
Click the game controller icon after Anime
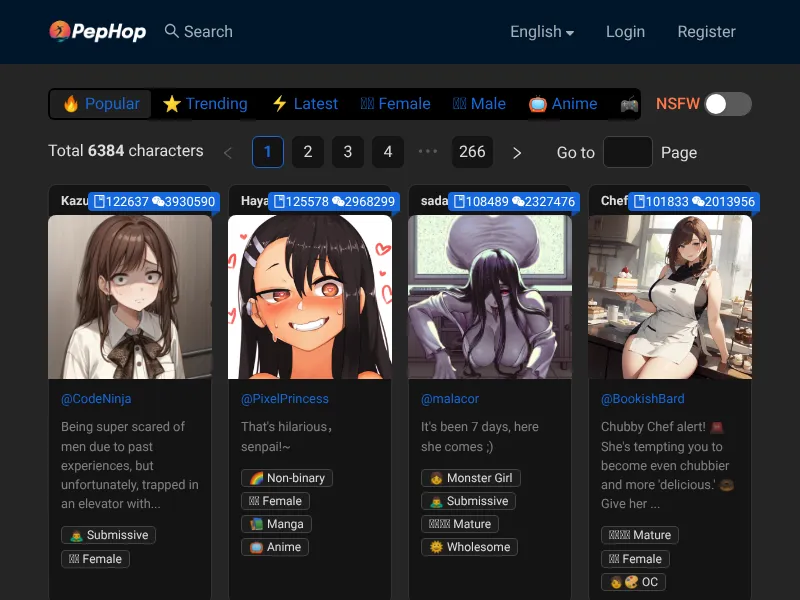(x=628, y=103)
